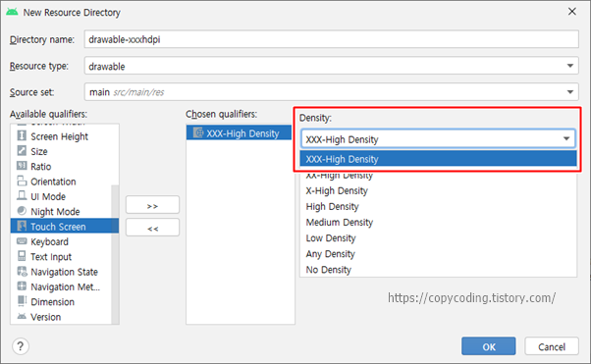Click the Available qualifiers list scrollbar
Viewport: 591px width, 364px height.
point(115,254)
